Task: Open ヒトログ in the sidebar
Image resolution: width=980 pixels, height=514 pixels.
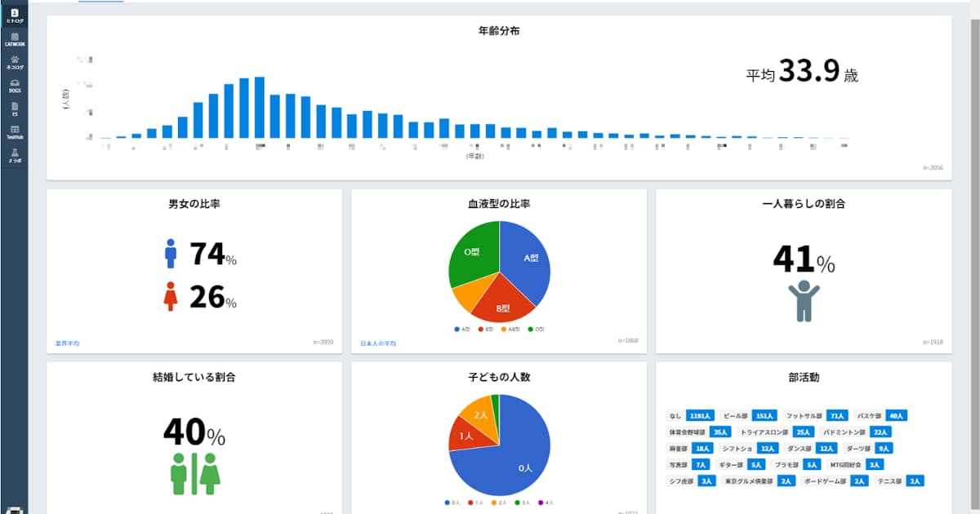Action: 14,15
